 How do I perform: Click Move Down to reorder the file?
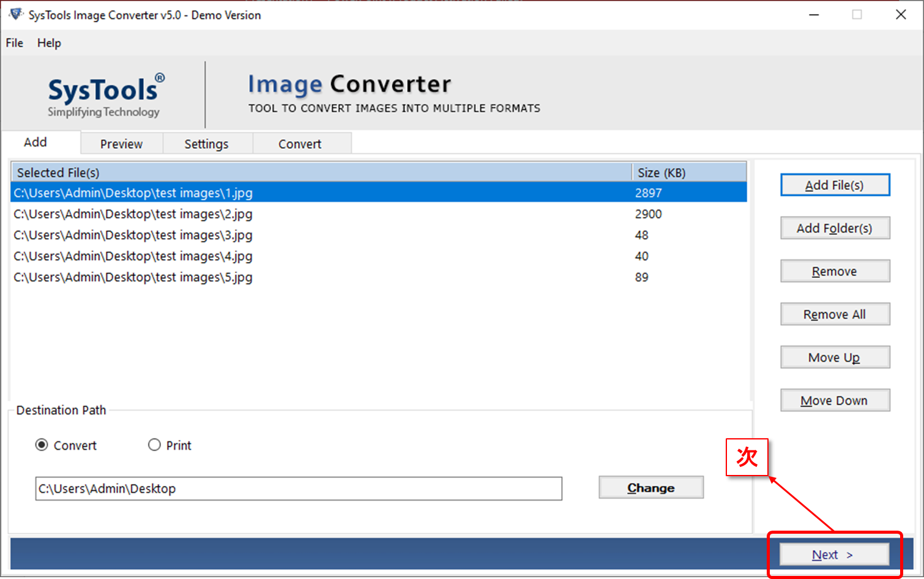point(835,400)
